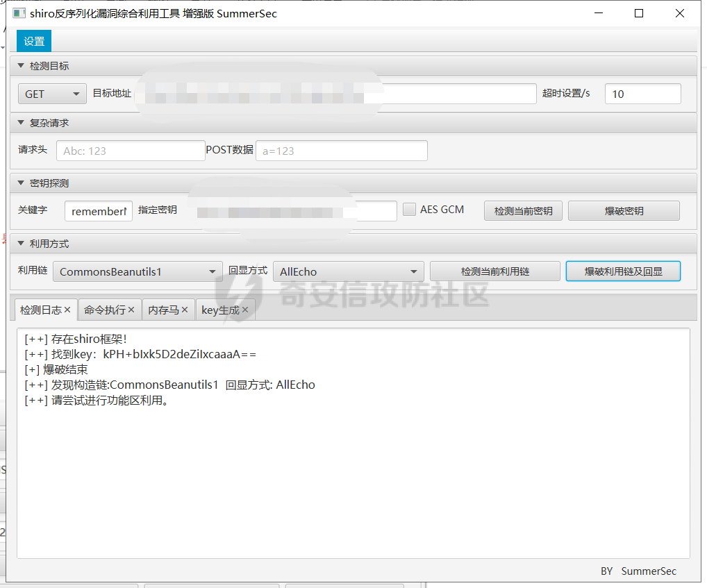707x588 pixels.
Task: Click the POST数据 input field
Action: [341, 151]
